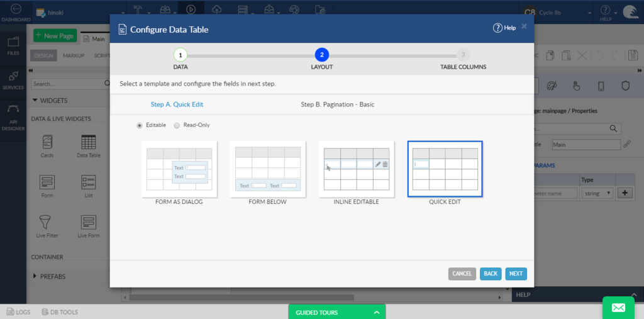Select the Live Form widget
This screenshot has width=644, height=319.
[x=88, y=227]
